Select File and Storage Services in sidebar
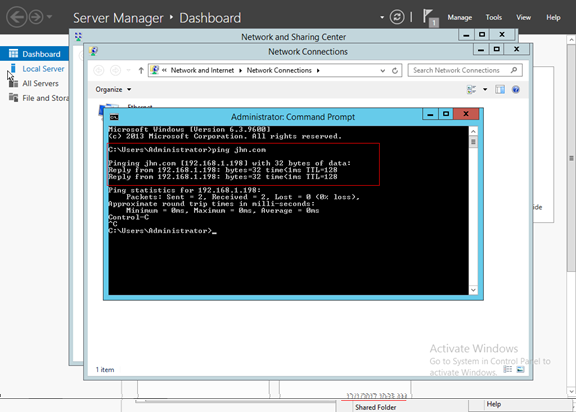The image size is (580, 412). 45,98
